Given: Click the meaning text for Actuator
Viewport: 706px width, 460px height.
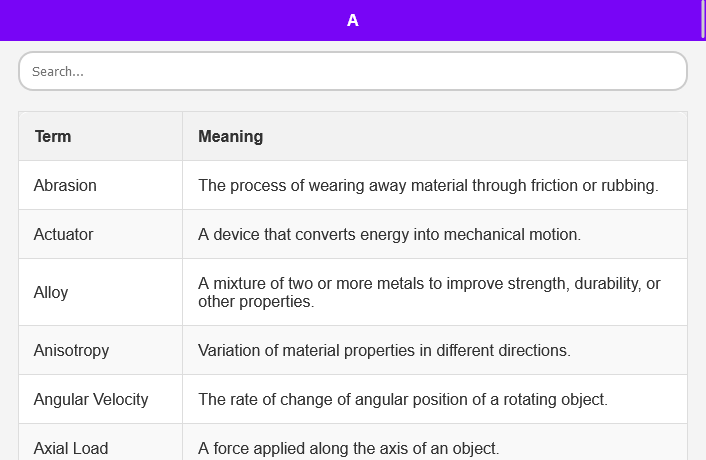Looking at the screenshot, I should 389,234.
